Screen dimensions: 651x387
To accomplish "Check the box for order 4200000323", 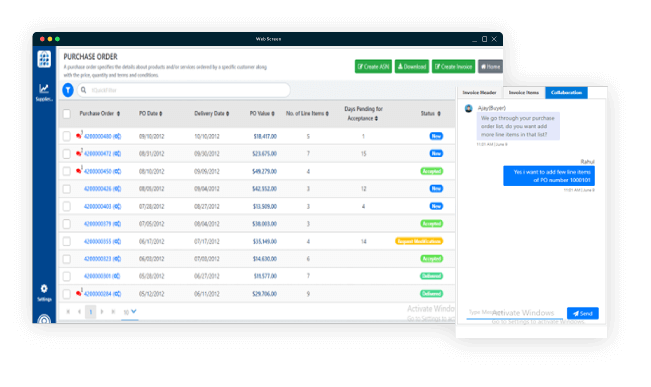I will coord(66,259).
